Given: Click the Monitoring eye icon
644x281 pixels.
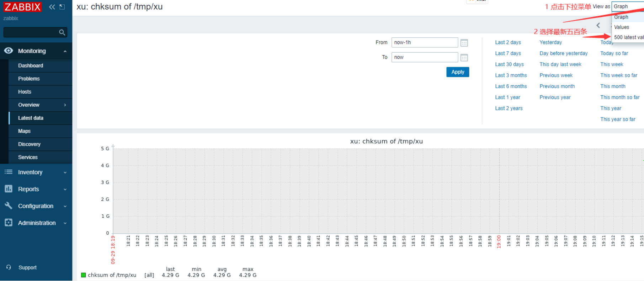Looking at the screenshot, I should coord(9,51).
